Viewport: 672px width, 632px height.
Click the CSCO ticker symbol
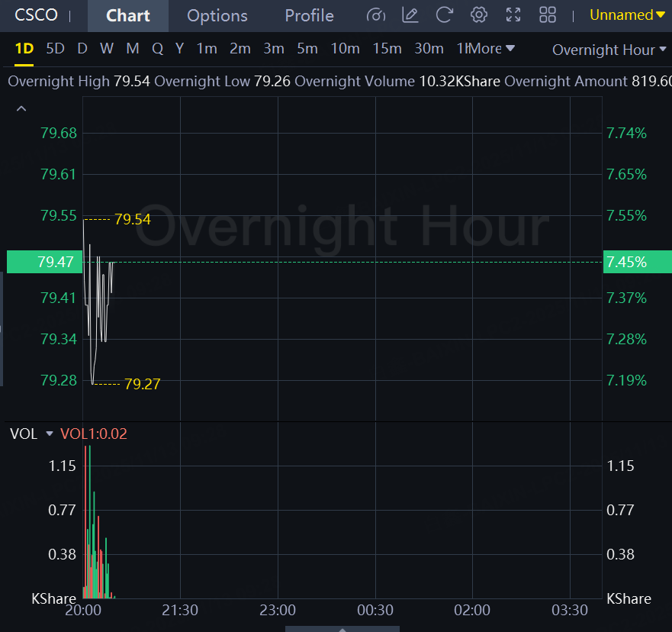pos(36,15)
